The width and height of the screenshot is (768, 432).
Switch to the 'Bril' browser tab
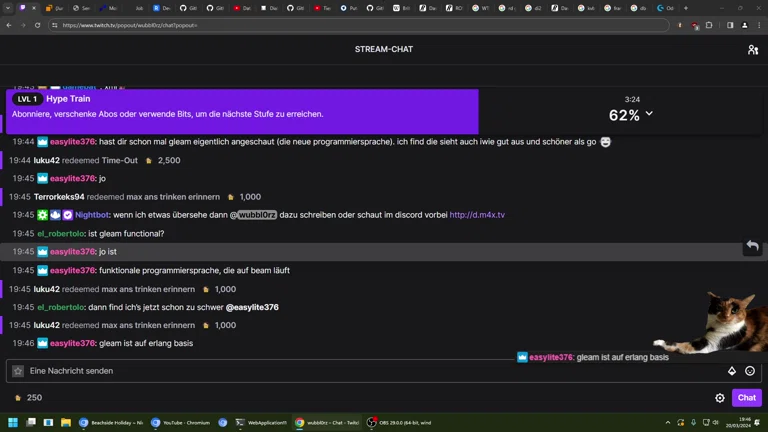coord(401,8)
